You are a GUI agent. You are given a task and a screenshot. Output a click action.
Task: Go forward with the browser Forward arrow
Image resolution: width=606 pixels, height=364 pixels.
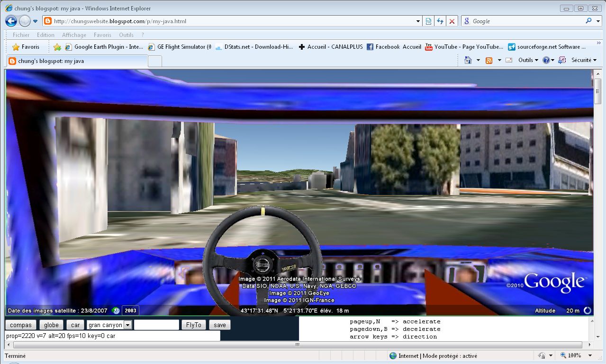point(25,21)
